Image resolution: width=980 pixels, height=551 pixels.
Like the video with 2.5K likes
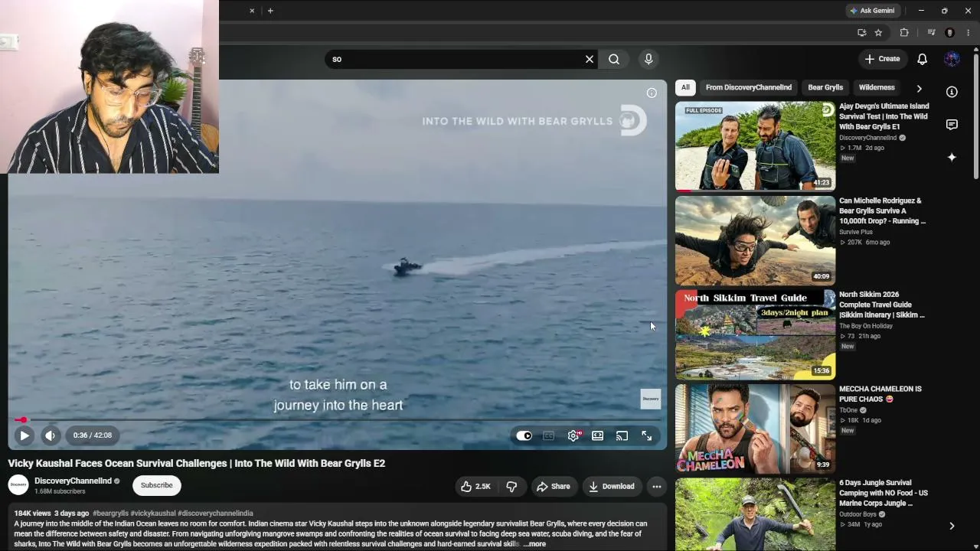(x=475, y=486)
